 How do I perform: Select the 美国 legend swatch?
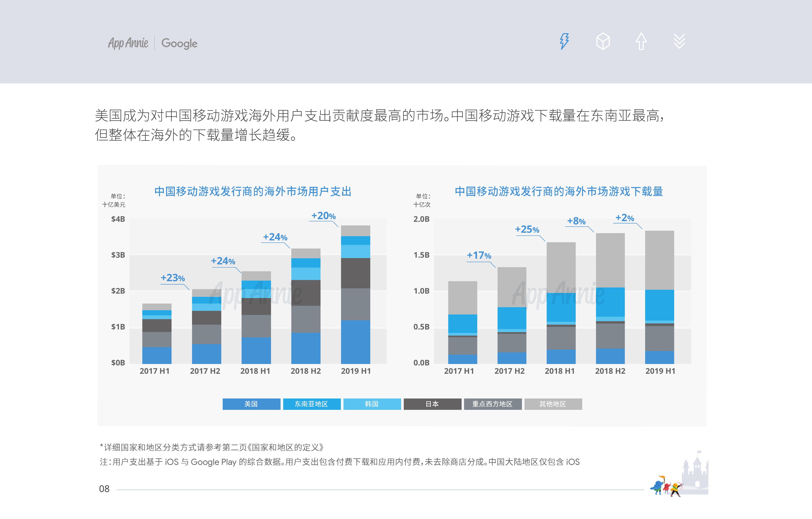(251, 404)
